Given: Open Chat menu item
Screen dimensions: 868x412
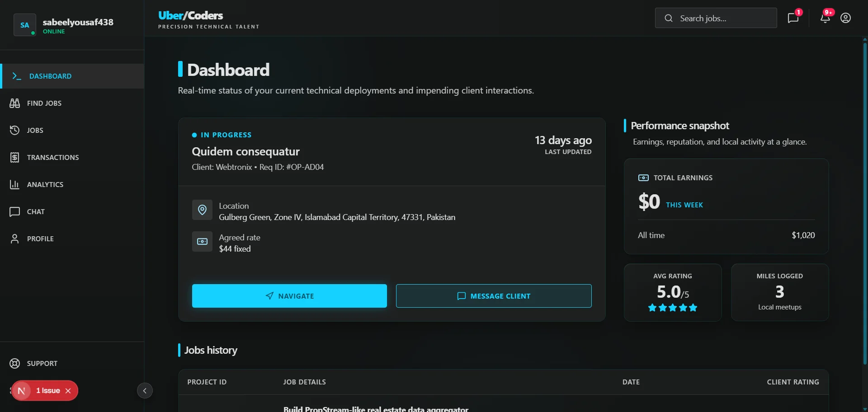Looking at the screenshot, I should (x=72, y=211).
